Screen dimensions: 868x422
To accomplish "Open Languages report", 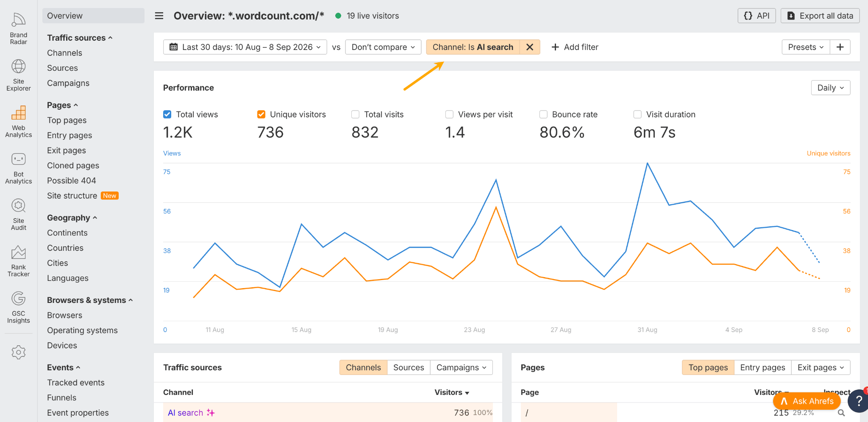I will point(68,278).
